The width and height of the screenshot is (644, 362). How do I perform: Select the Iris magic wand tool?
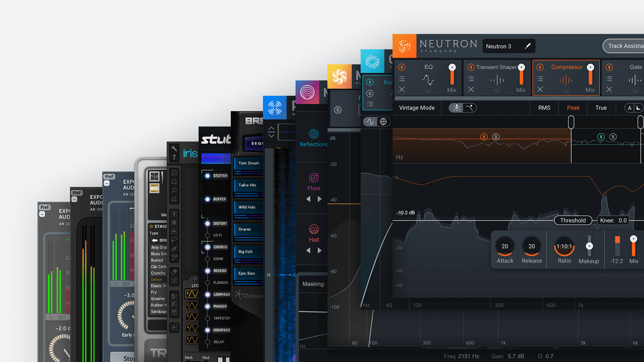click(x=174, y=257)
